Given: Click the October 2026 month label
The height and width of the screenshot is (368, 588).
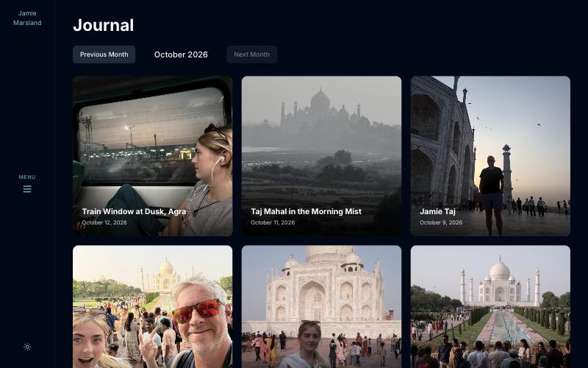Looking at the screenshot, I should click(181, 54).
